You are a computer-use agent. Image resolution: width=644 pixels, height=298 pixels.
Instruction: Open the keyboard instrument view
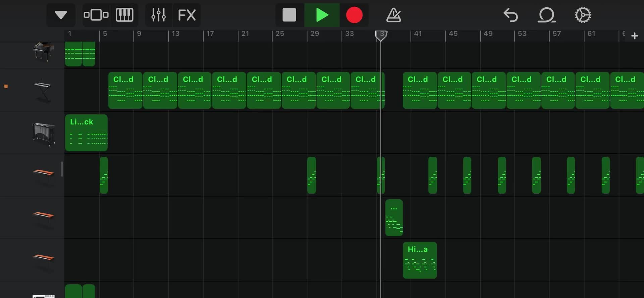(124, 15)
